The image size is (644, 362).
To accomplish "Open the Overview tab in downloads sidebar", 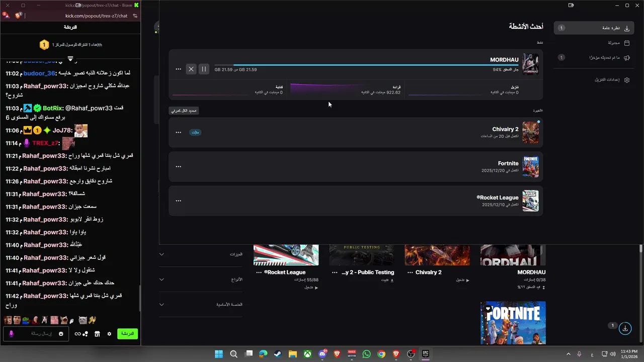I will click(594, 28).
